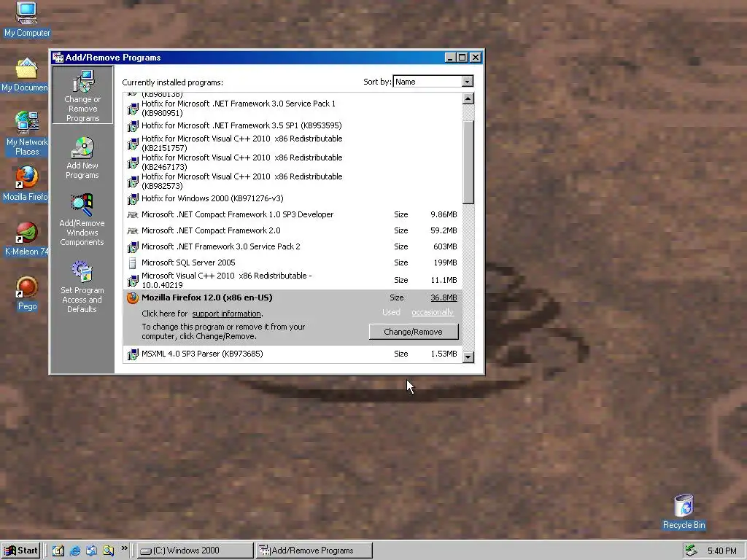Viewport: 747px width, 560px height.
Task: Select My Documents desktop icon
Action: tap(26, 74)
